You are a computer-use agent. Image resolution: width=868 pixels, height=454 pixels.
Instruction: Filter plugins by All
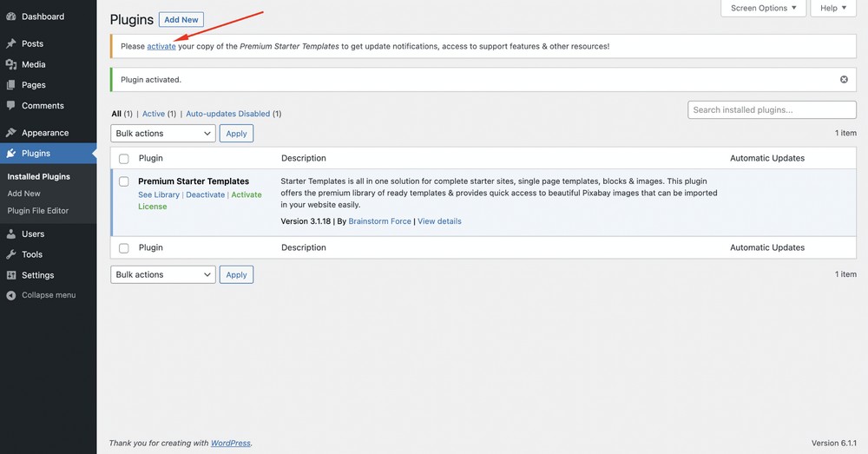click(x=116, y=114)
